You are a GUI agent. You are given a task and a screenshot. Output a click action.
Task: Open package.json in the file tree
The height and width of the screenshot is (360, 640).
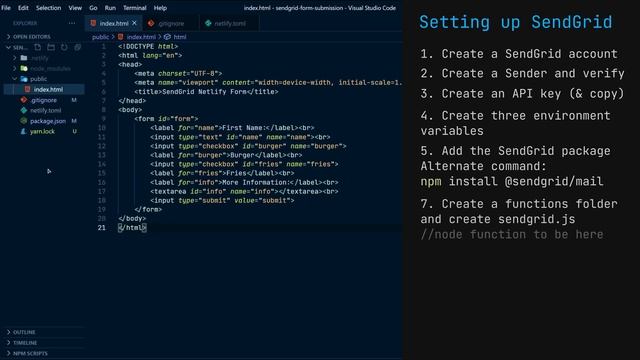click(48, 121)
